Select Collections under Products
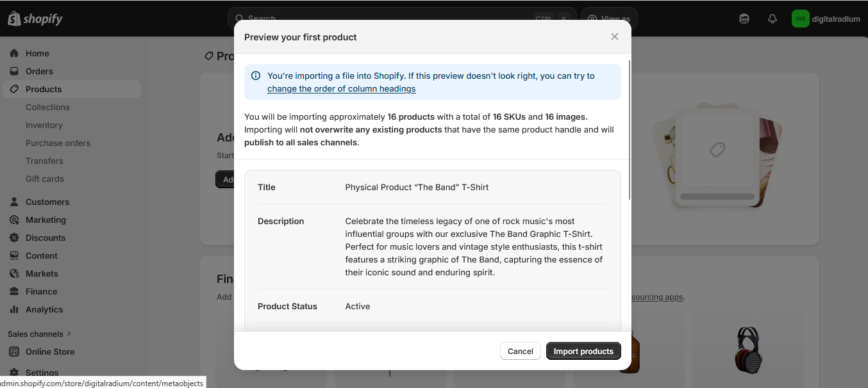The image size is (868, 388). coord(48,107)
